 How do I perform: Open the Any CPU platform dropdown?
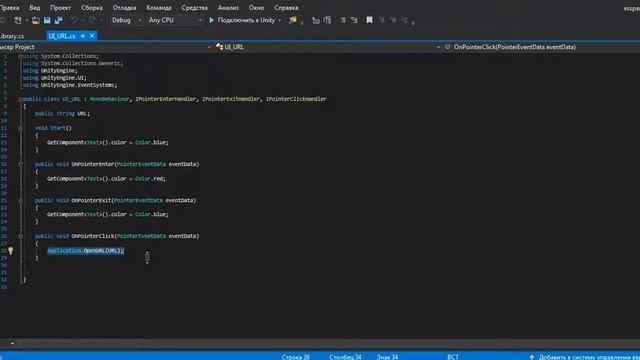click(175, 20)
